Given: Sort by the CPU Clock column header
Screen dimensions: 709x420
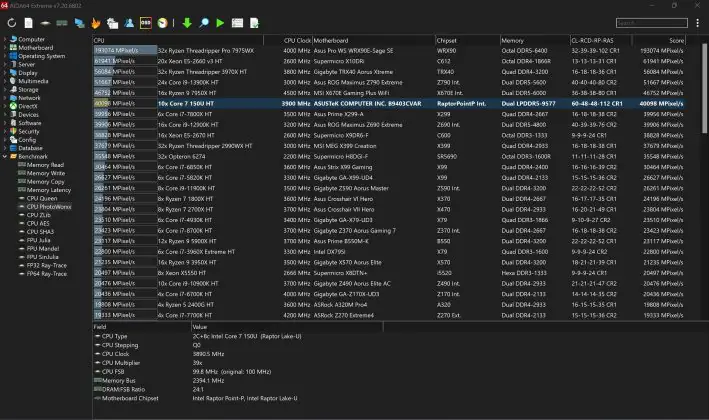Looking at the screenshot, I should click(x=288, y=40).
